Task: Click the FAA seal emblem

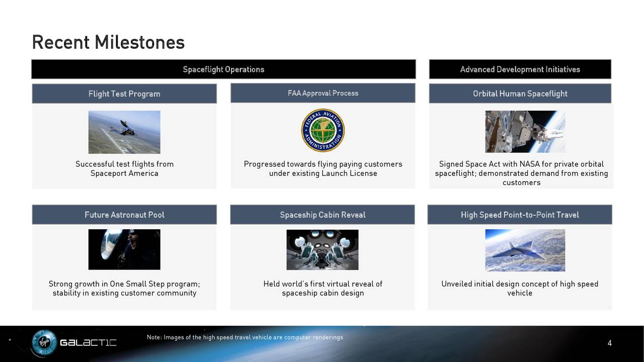Action: pyautogui.click(x=323, y=130)
